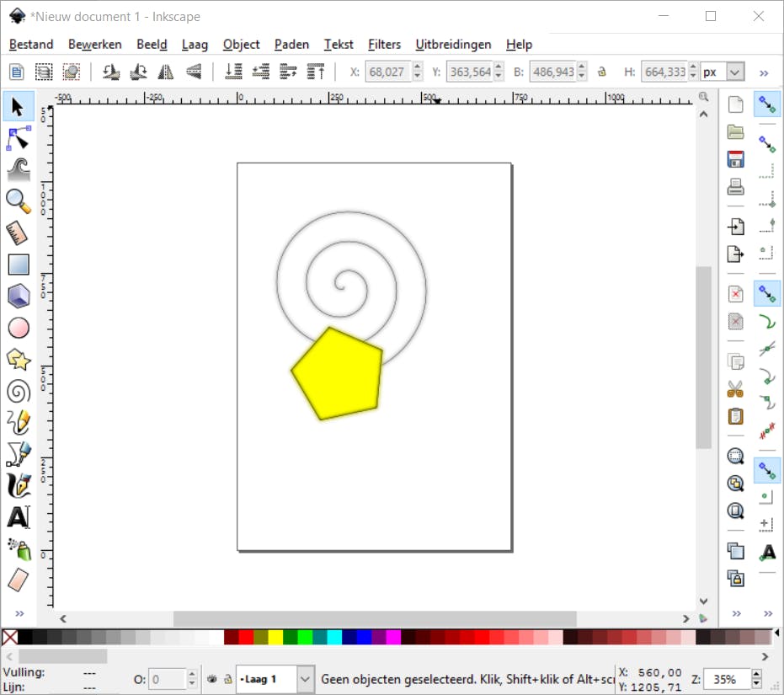The width and height of the screenshot is (784, 695).
Task: Click the width/height lock ratio button
Action: (x=601, y=72)
